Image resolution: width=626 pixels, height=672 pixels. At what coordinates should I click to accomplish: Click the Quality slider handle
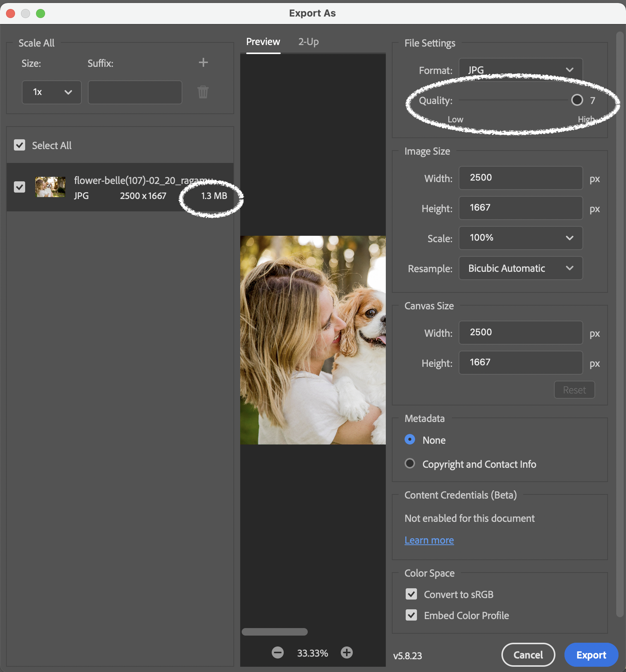coord(577,100)
